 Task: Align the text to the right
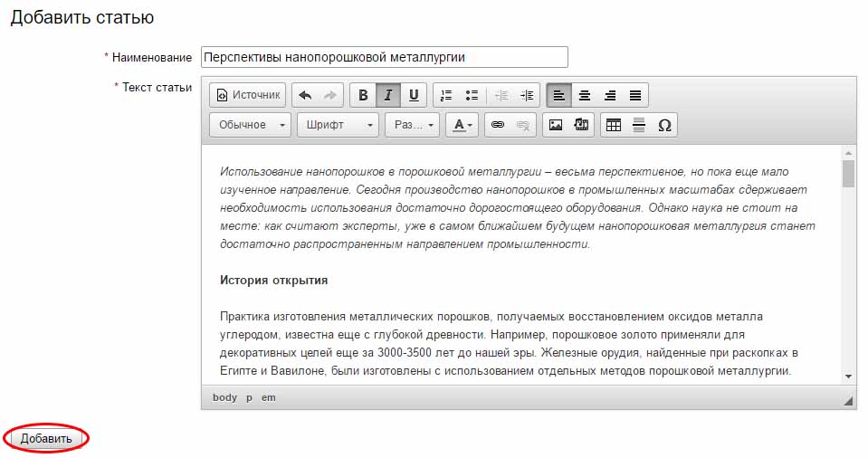[610, 95]
